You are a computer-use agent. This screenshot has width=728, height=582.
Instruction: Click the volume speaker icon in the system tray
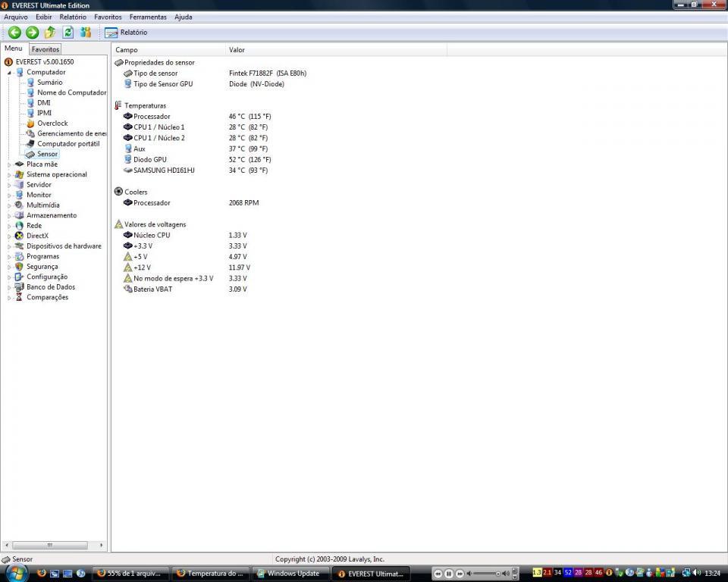pos(697,573)
